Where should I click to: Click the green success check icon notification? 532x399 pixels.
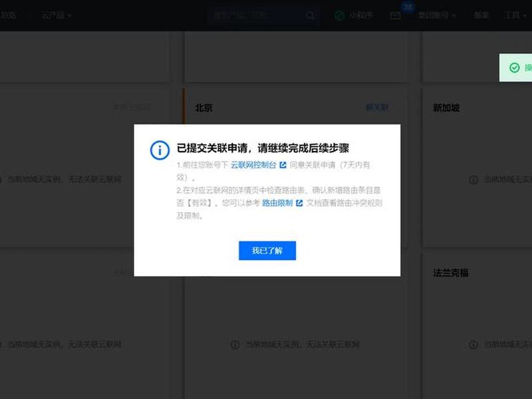(514, 68)
